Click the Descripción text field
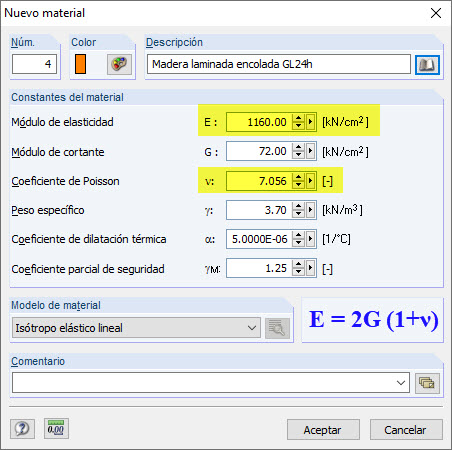Image resolution: width=452 pixels, height=450 pixels. [x=279, y=64]
